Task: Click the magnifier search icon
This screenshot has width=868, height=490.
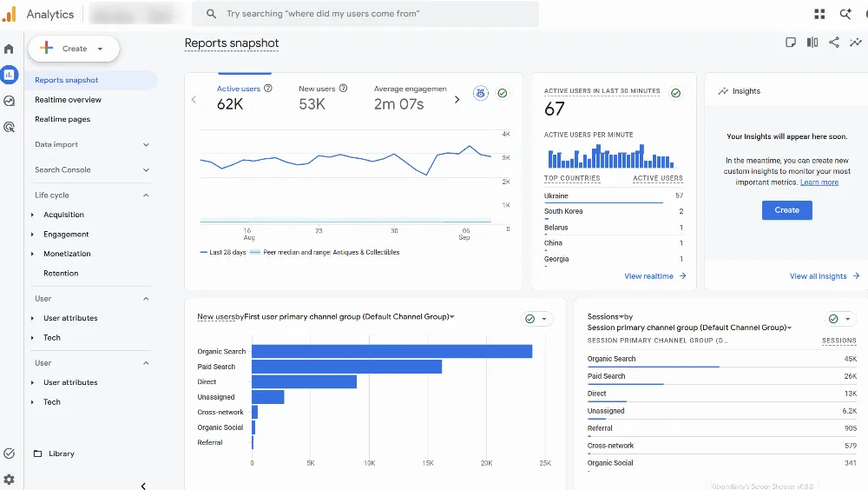Action: coord(211,14)
